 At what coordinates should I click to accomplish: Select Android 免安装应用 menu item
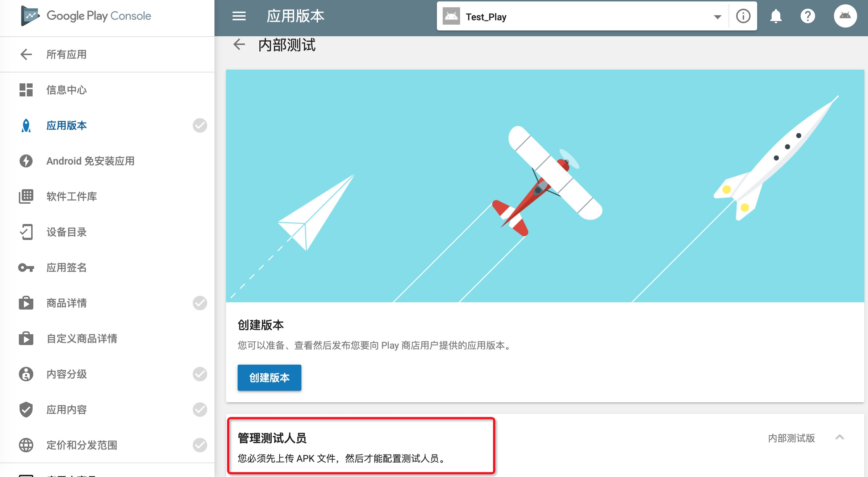[x=90, y=161]
